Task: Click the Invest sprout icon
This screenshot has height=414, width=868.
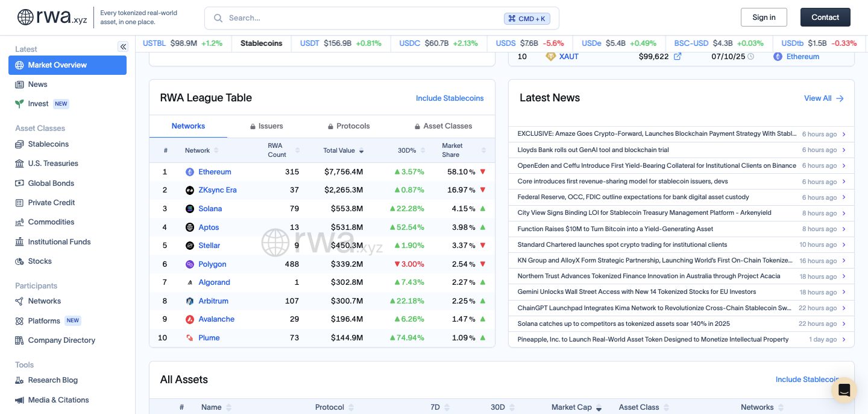Action: (19, 104)
